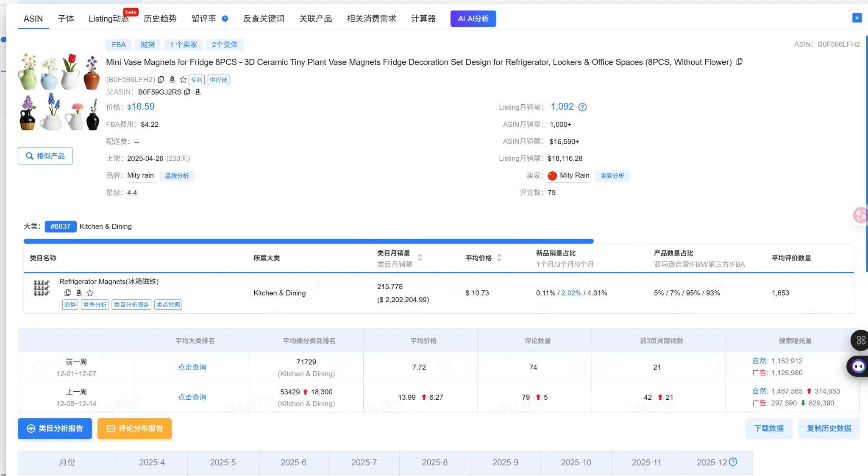Click Listing monthly sales help icon
This screenshot has height=476, width=868.
[582, 107]
